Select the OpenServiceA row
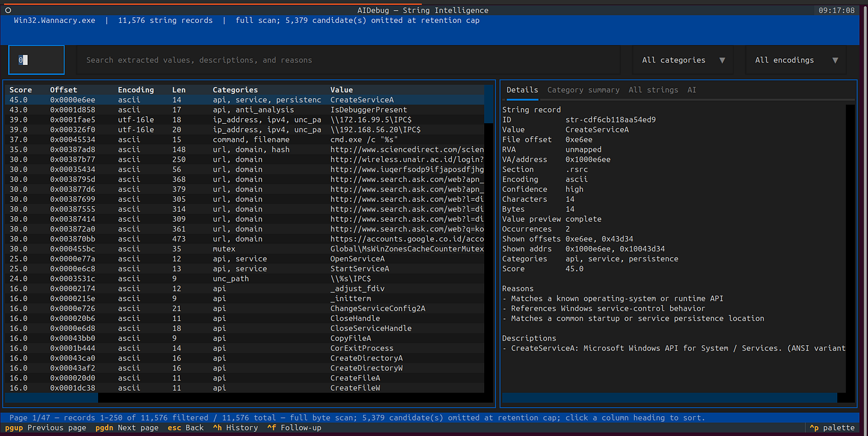 point(245,259)
